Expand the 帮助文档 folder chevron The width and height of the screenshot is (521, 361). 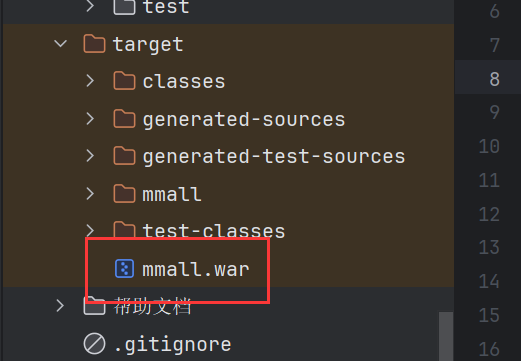[x=60, y=306]
